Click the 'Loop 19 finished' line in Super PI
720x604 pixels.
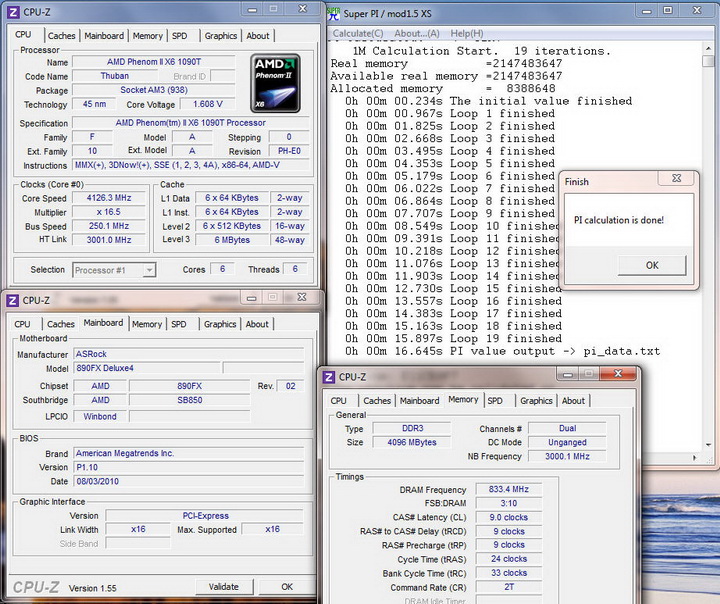click(x=454, y=339)
